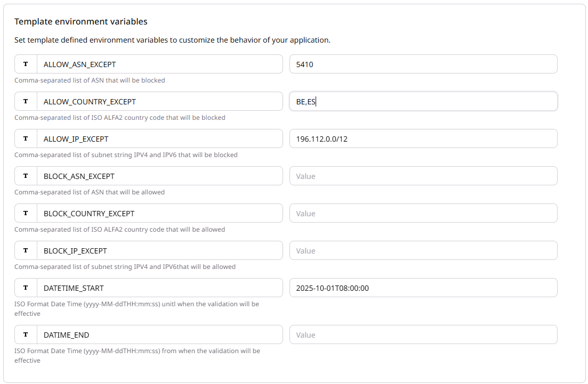Screen dimensions: 588x384
Task: Click the empty value field for DATIME_END
Action: pyautogui.click(x=423, y=334)
